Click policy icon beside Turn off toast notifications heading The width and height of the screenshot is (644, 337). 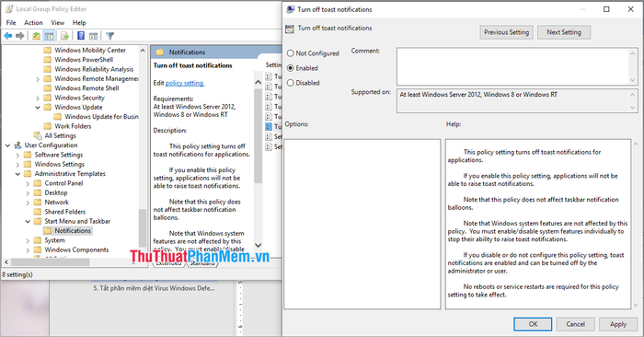[x=290, y=29]
